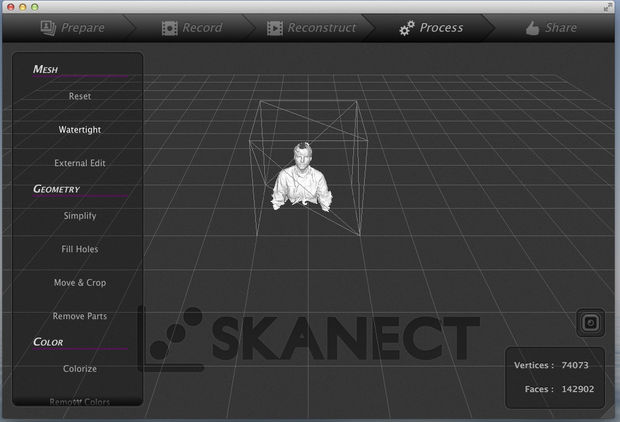620x422 pixels.
Task: Open External Edit
Action: (79, 163)
